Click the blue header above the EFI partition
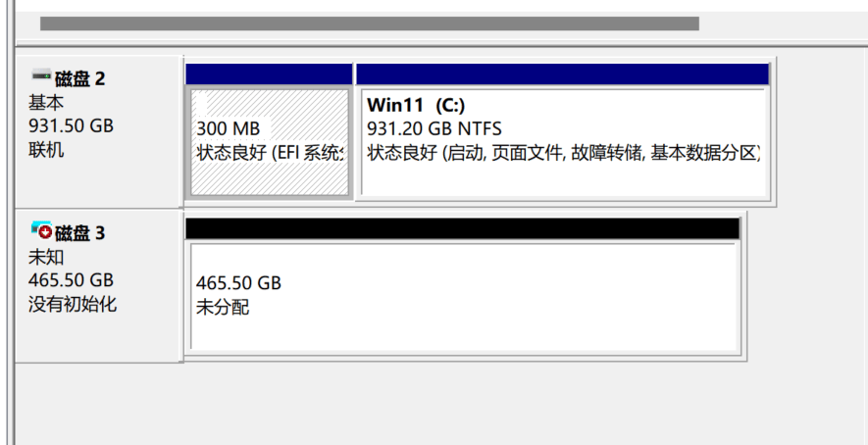 tap(269, 74)
